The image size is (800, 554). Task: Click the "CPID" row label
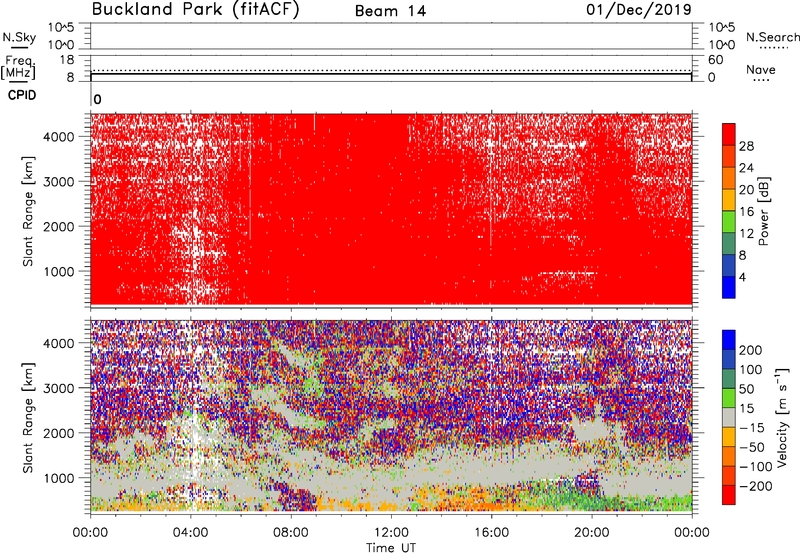22,95
